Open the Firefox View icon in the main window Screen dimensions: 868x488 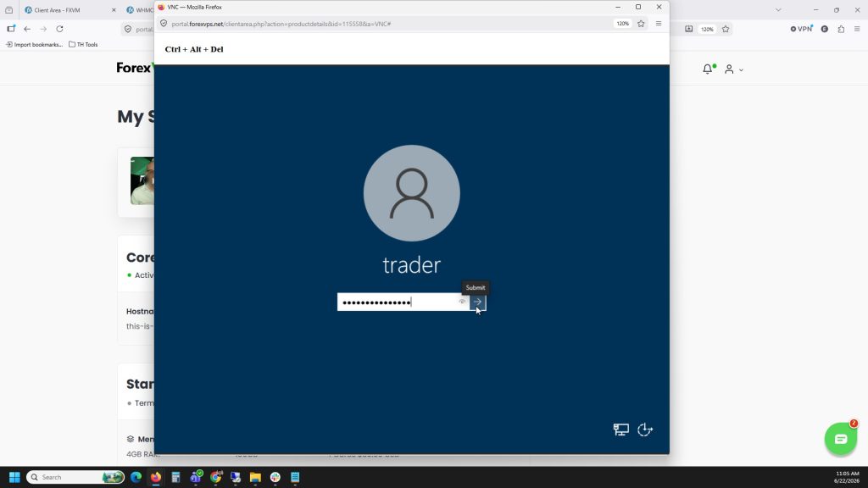(8, 10)
